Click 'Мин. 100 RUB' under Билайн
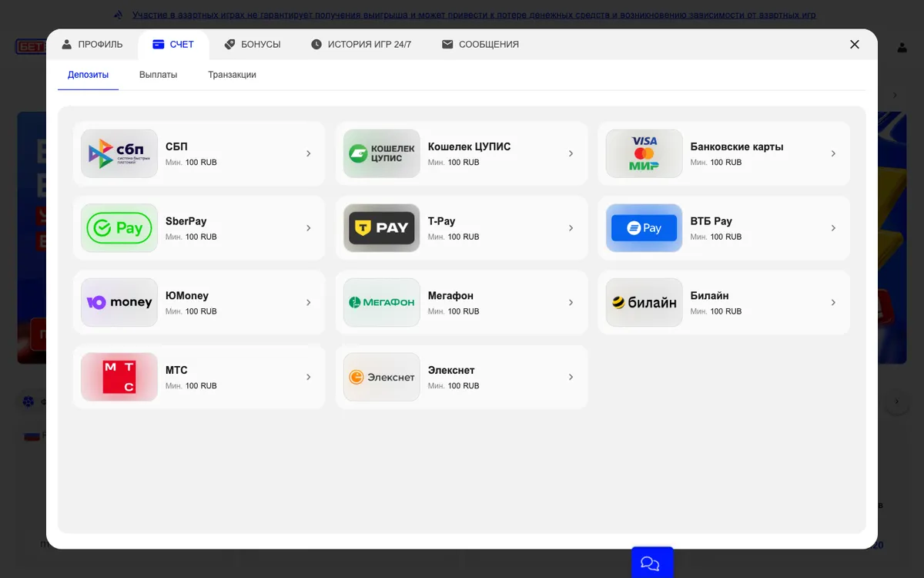Viewport: 924px width, 578px height. pyautogui.click(x=716, y=311)
